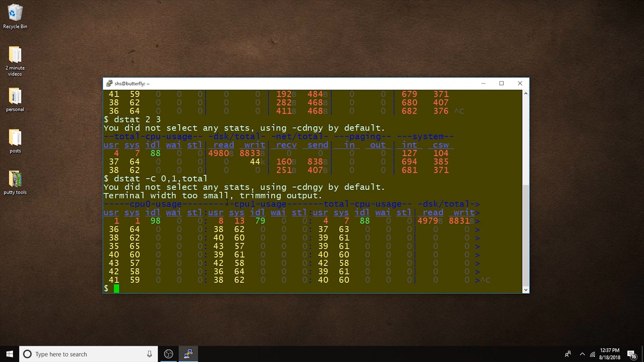
Task: Open the People icon in system tray
Action: coord(568,354)
